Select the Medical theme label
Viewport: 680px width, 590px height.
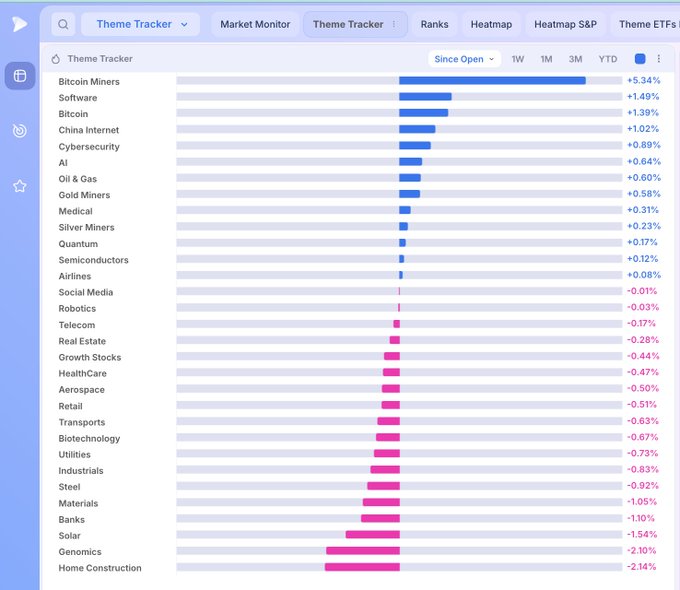click(75, 211)
